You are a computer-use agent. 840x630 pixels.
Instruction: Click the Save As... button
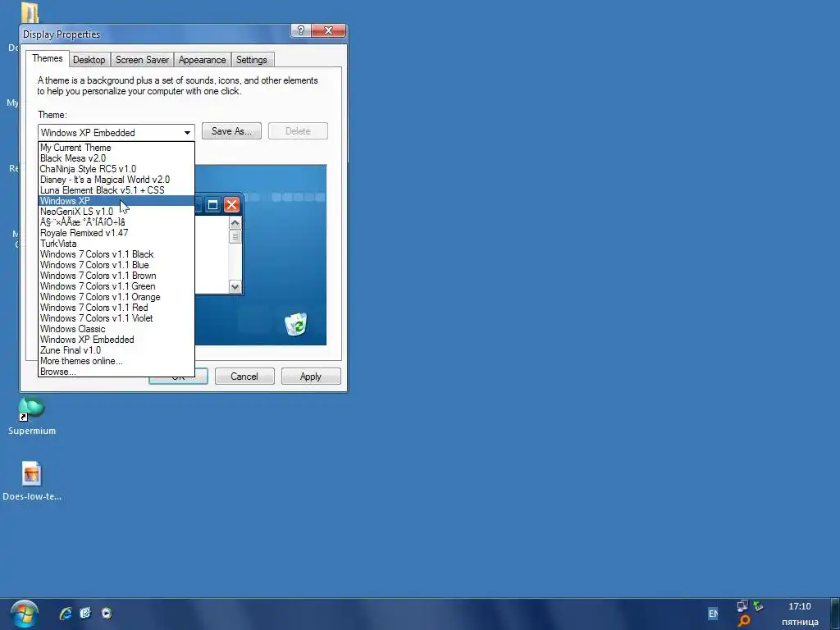pyautogui.click(x=231, y=131)
